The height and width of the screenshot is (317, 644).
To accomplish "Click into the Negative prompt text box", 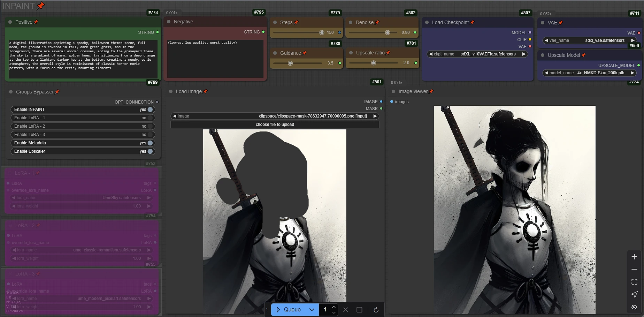I will pyautogui.click(x=215, y=59).
